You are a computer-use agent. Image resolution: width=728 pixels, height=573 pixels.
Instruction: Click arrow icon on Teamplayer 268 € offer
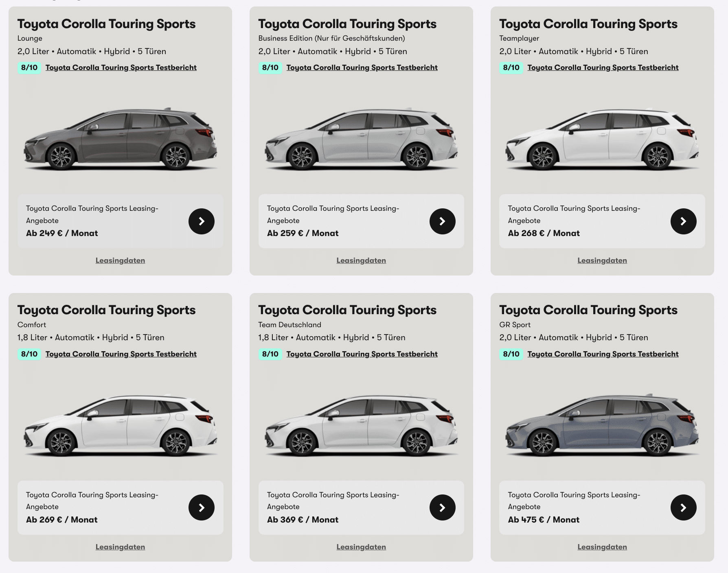pos(684,221)
